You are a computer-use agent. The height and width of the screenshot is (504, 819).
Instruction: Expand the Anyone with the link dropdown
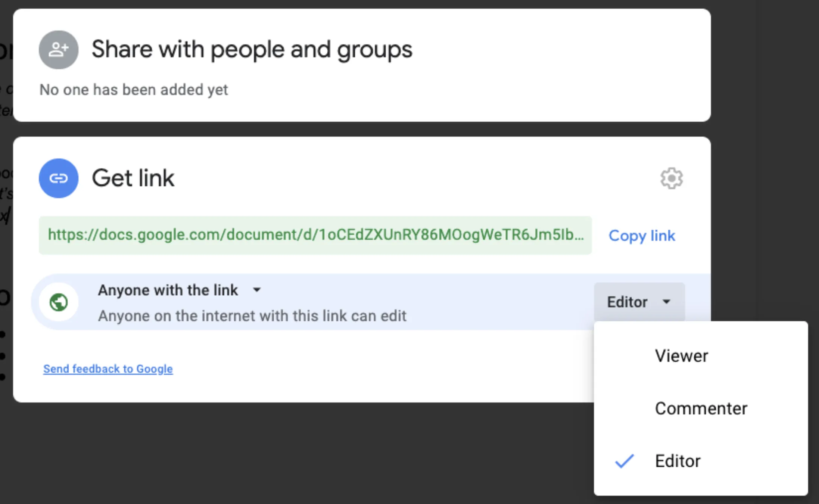(180, 290)
